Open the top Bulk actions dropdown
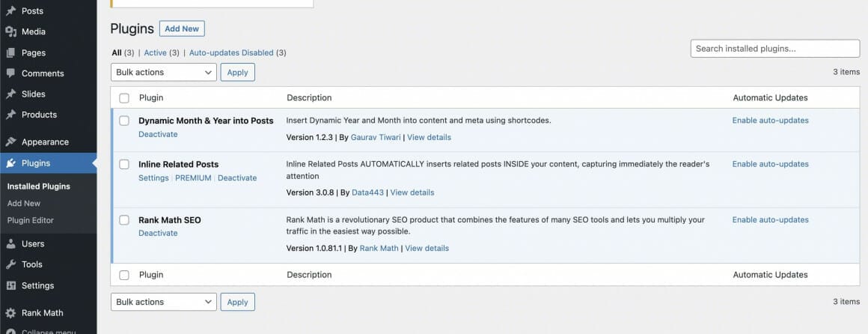Viewport: 868px width, 334px height. tap(163, 72)
